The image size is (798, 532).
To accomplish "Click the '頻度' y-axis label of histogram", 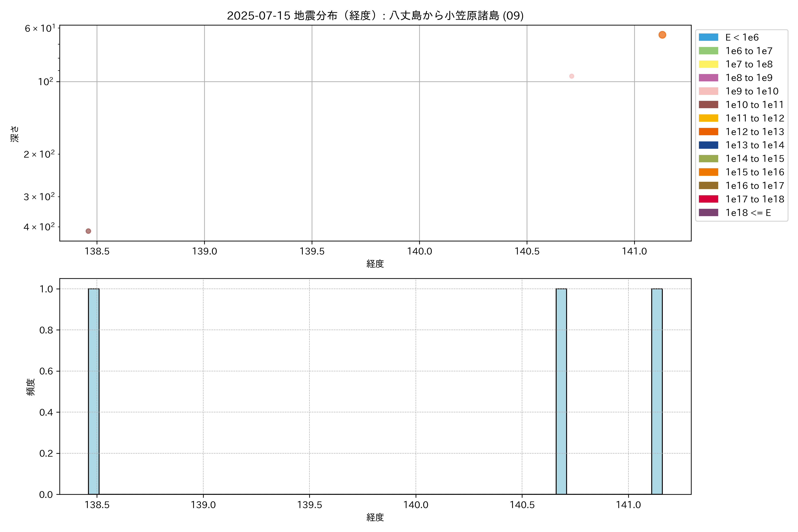I will 31,387.
